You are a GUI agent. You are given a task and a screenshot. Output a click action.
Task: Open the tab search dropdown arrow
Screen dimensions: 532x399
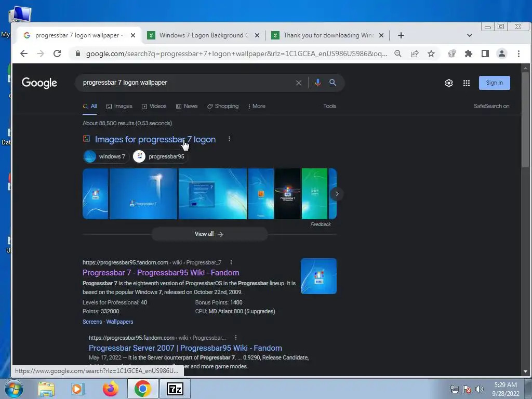pos(470,35)
